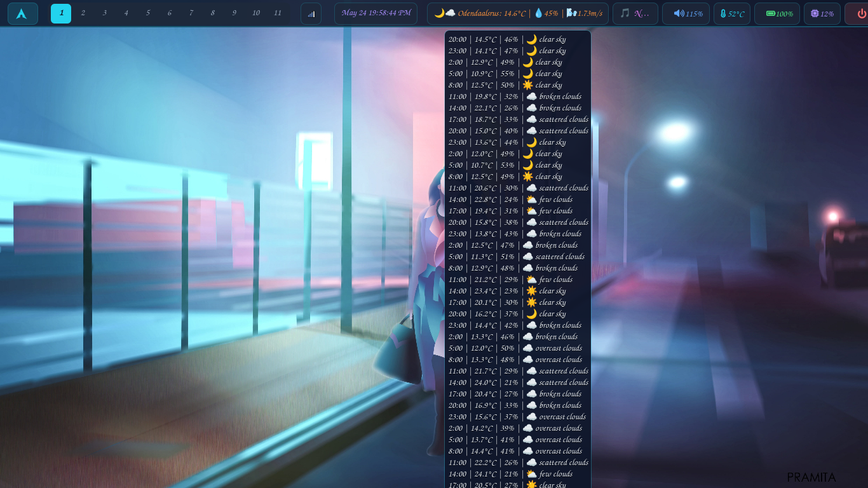
Task: Click cloud icon in the 24.0°C forecast row
Action: (x=531, y=383)
